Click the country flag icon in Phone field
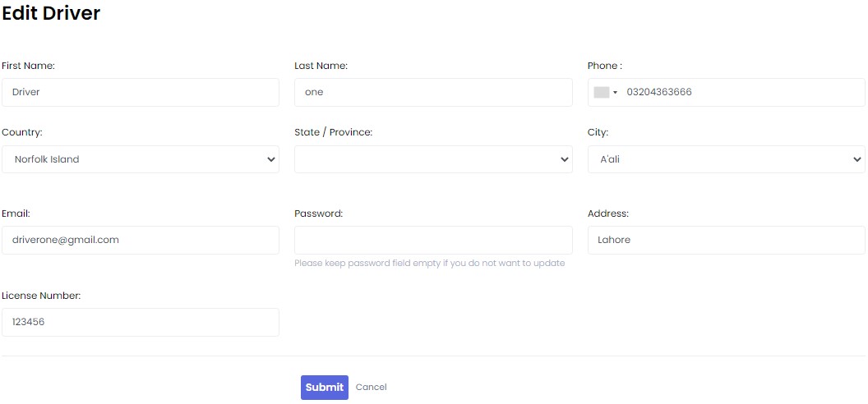Image resolution: width=868 pixels, height=404 pixels. (x=601, y=93)
